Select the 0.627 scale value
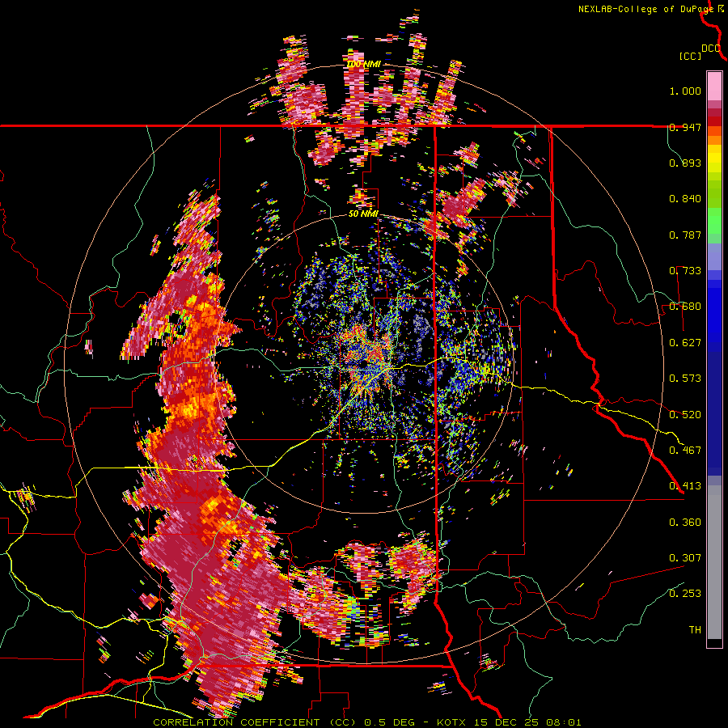 tap(685, 343)
